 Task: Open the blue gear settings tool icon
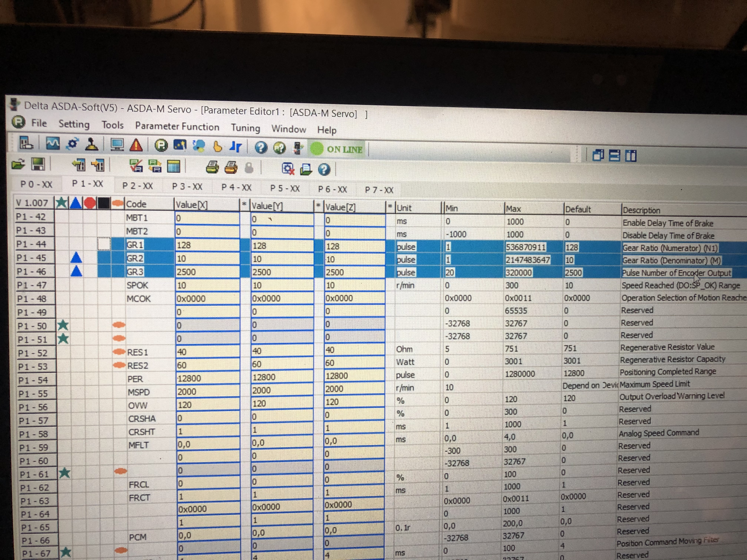click(x=73, y=144)
